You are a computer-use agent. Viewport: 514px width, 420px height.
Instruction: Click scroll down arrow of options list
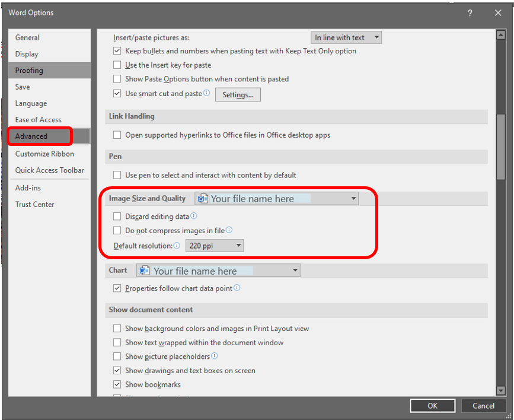501,390
